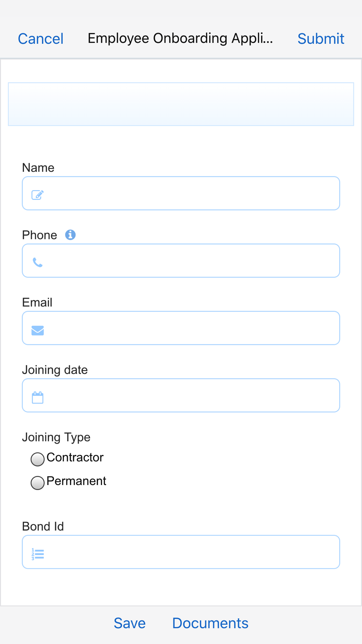
Task: Open the Joining date field
Action: pos(181,396)
